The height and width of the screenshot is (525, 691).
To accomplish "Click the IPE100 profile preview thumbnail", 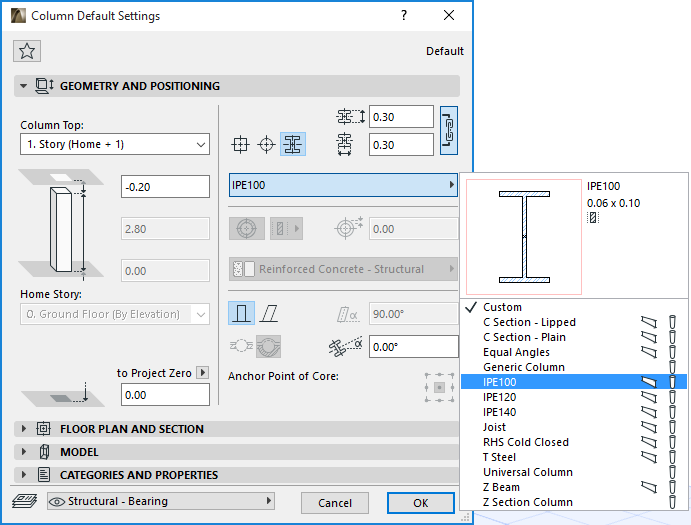I will pos(524,237).
